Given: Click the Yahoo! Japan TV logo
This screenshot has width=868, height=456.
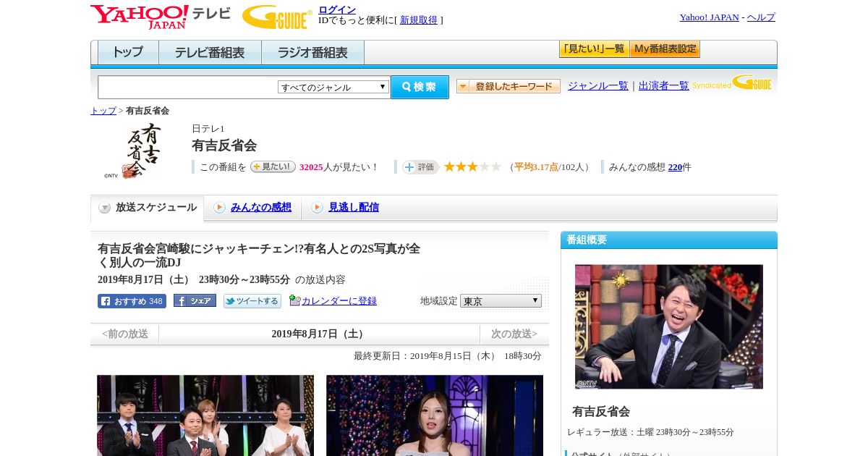Looking at the screenshot, I should tap(161, 17).
